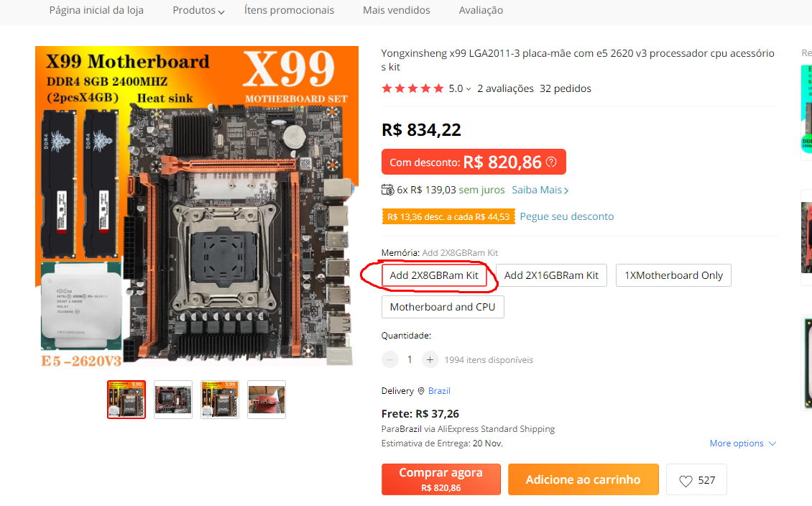Choose the 1XMotherboard Only option
Viewport: 812px width, 506px height.
coord(673,275)
